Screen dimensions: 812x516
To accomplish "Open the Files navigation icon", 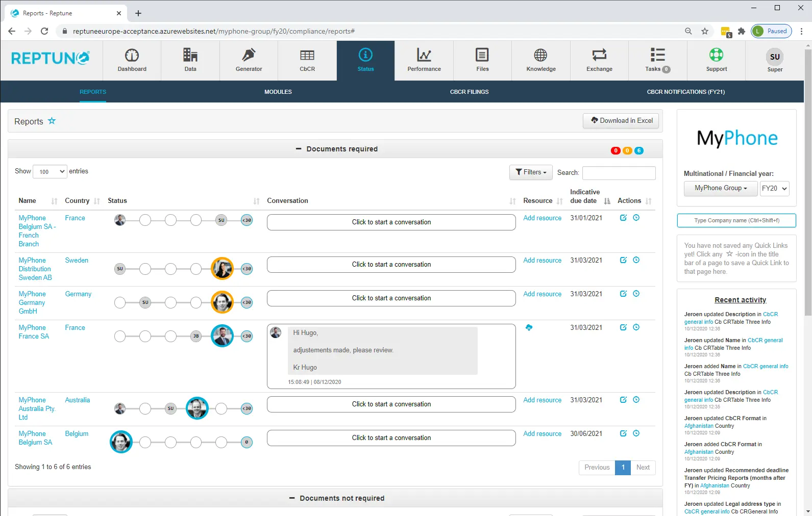I will (482, 55).
